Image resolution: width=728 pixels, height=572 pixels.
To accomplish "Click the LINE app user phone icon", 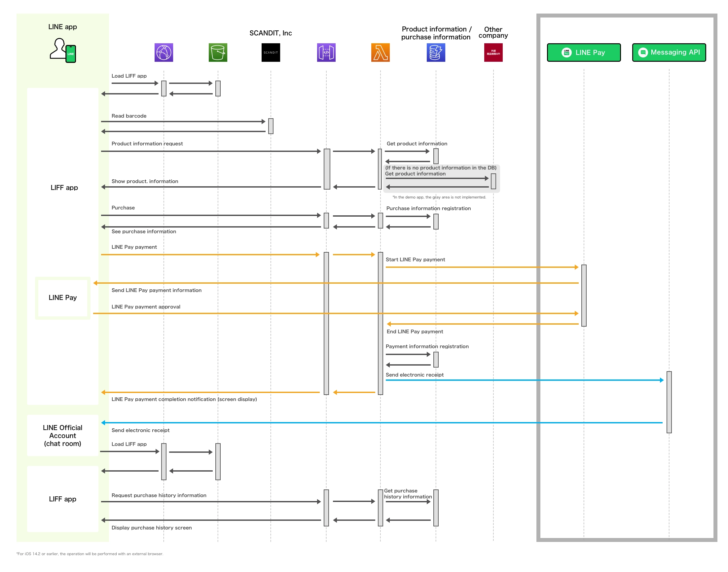I will [63, 50].
